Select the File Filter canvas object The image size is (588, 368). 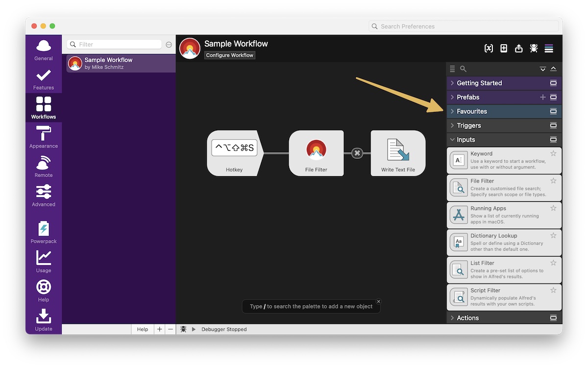[x=316, y=153]
